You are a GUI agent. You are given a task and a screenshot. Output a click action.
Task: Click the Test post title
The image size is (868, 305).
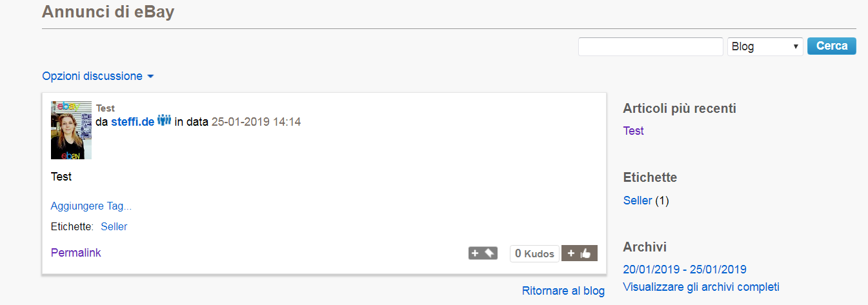(x=105, y=108)
